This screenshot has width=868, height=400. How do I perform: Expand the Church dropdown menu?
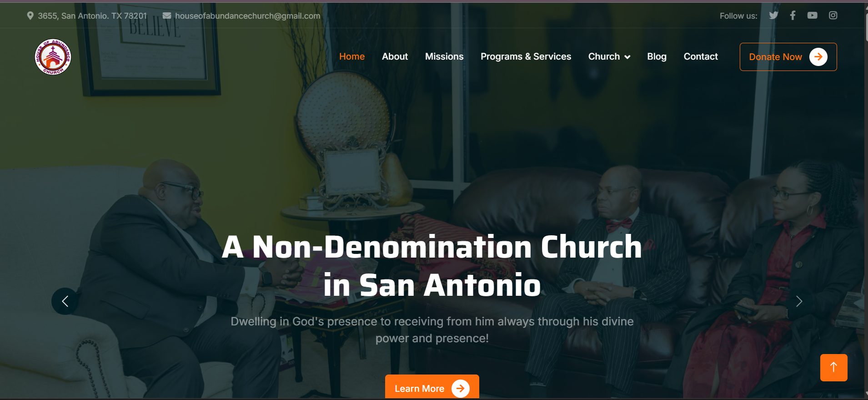(x=609, y=57)
